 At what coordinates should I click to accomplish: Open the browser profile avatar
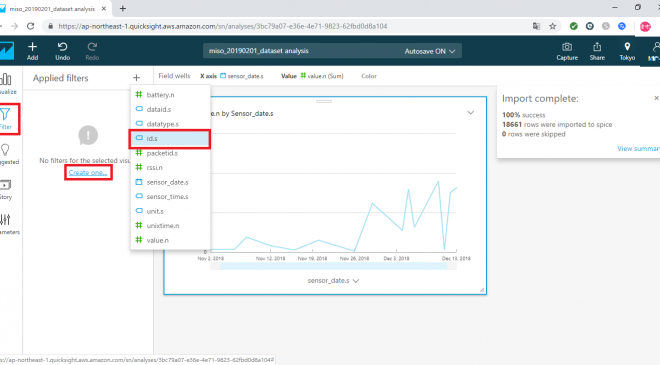point(645,26)
